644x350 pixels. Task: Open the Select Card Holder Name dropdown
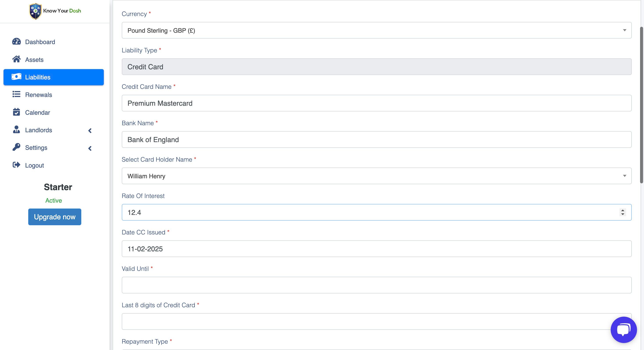[376, 176]
